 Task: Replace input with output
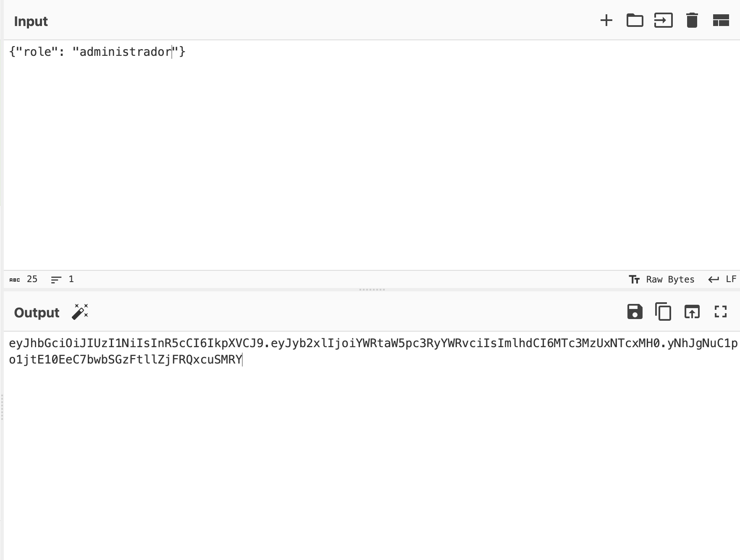(x=692, y=312)
